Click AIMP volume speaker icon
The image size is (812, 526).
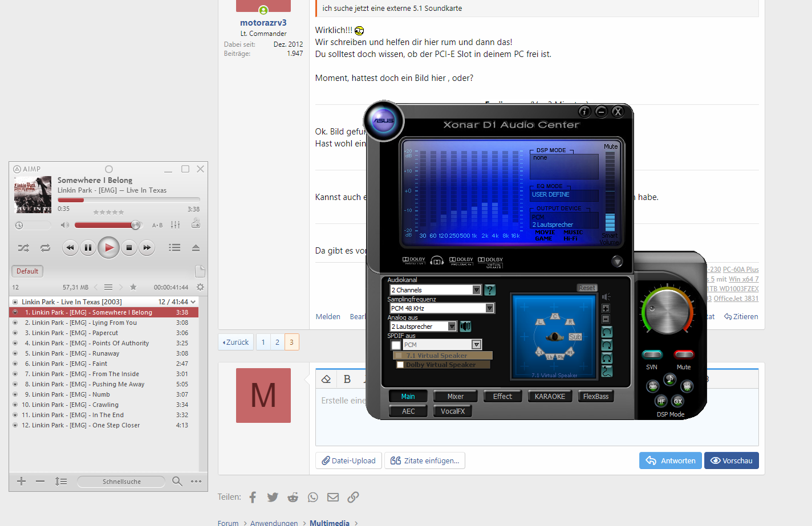[65, 225]
